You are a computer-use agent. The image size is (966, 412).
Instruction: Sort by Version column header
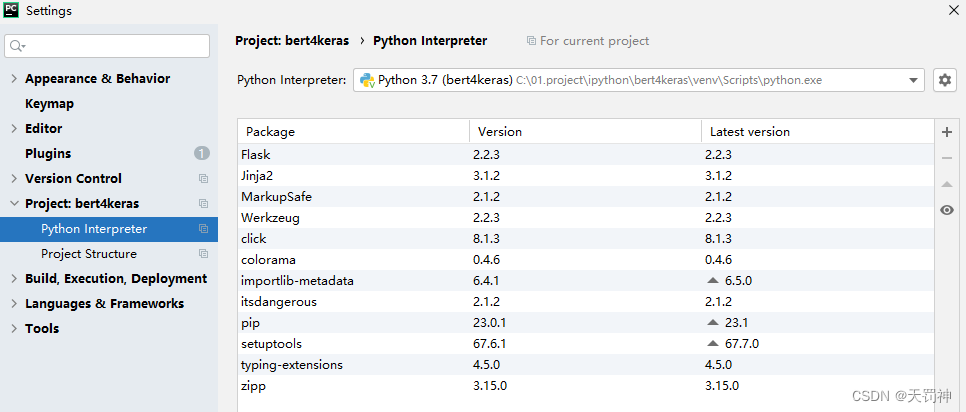click(585, 132)
